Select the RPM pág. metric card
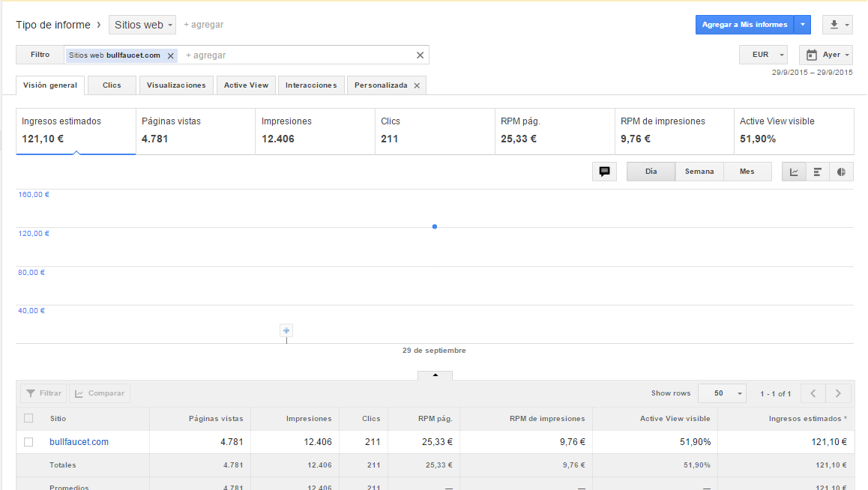 point(555,132)
